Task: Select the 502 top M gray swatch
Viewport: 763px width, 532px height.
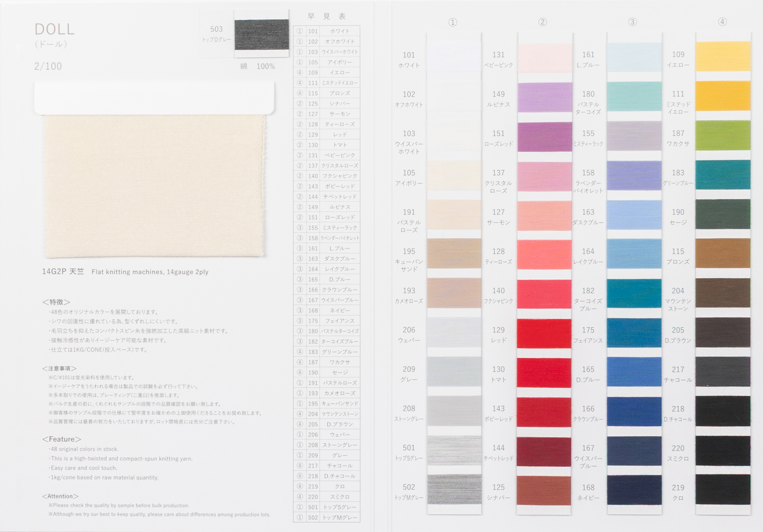Action: (454, 489)
